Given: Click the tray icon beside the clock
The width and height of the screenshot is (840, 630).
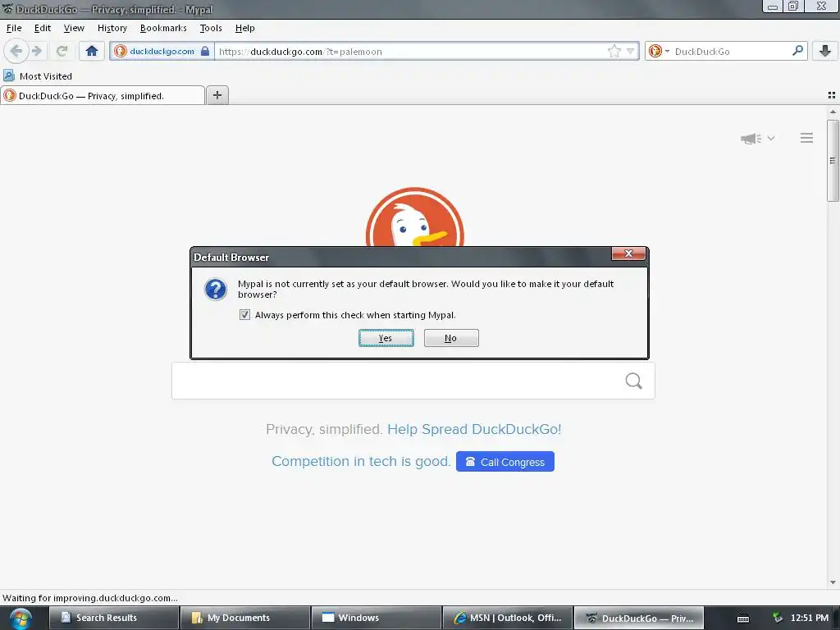Looking at the screenshot, I should (x=778, y=618).
